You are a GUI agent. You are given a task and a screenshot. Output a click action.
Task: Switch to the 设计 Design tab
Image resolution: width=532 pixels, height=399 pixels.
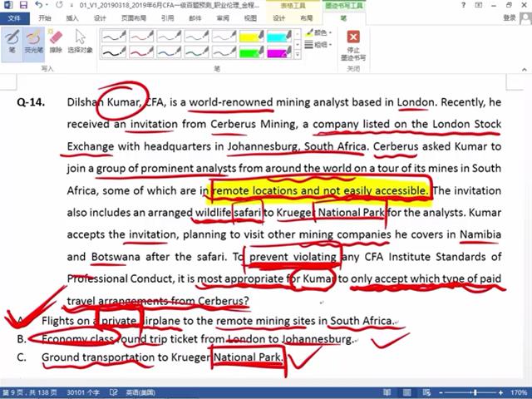pos(100,18)
